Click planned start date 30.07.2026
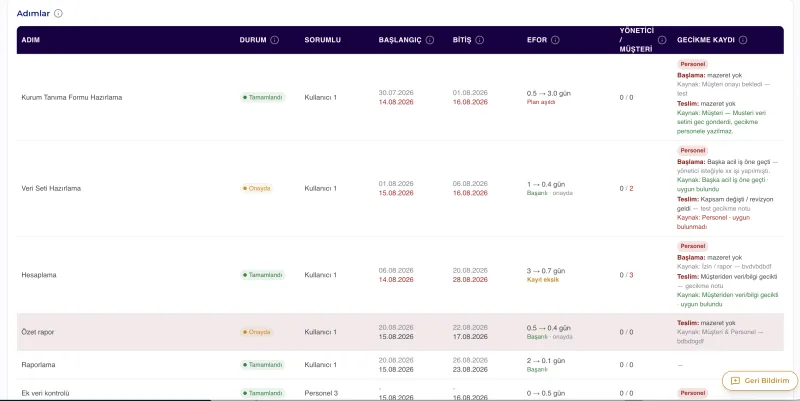Image resolution: width=800 pixels, height=401 pixels. [396, 93]
